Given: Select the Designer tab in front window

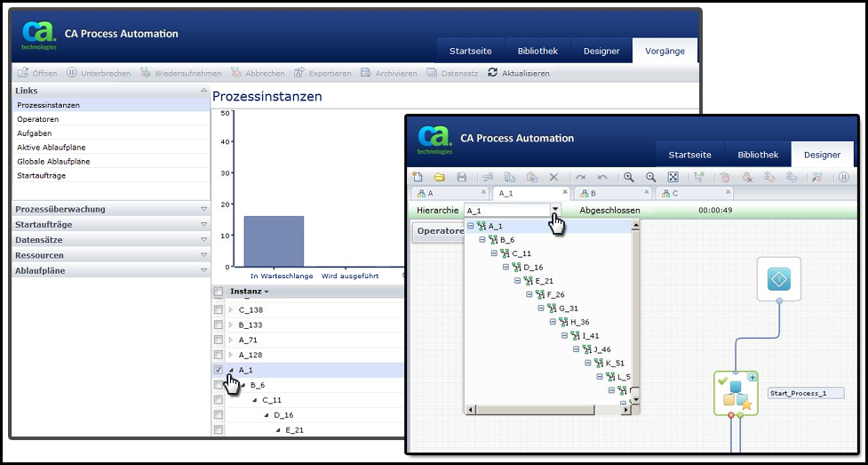Looking at the screenshot, I should pyautogui.click(x=822, y=155).
